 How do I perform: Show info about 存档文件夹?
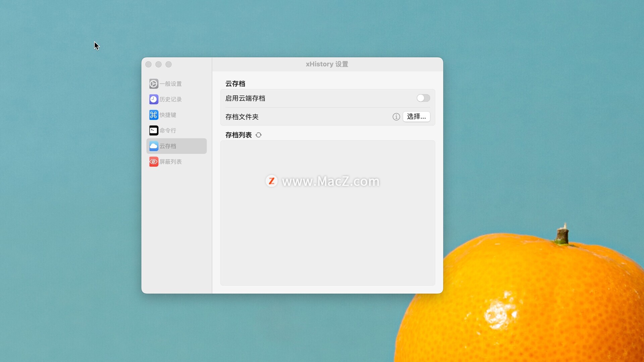click(x=396, y=117)
